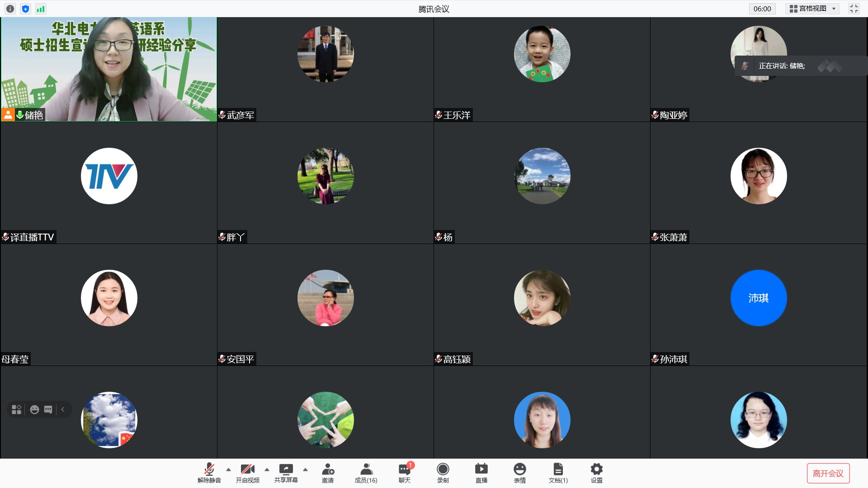The width and height of the screenshot is (868, 488).
Task: Select 储艳 speaker video tile
Action: pos(108,69)
